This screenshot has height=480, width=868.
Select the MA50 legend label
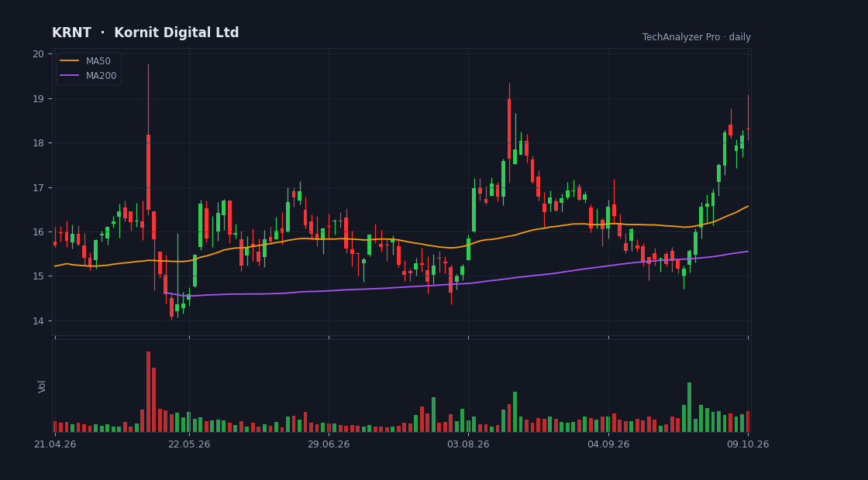coord(98,61)
